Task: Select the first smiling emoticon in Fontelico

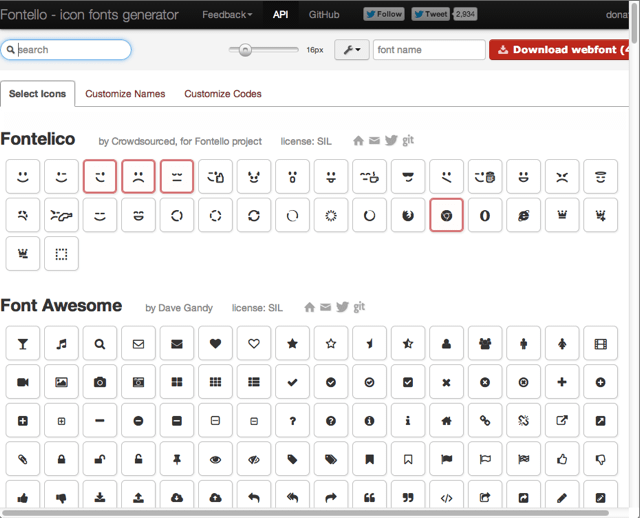Action: click(x=22, y=176)
